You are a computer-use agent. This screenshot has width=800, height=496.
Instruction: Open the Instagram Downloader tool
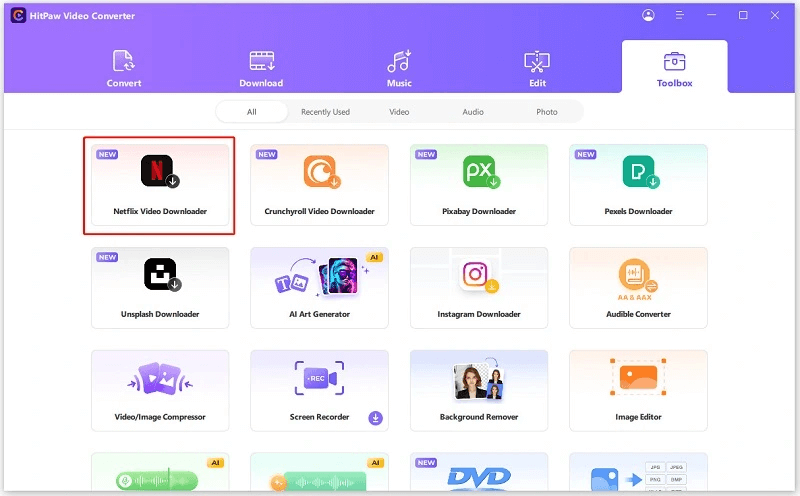[x=479, y=290]
